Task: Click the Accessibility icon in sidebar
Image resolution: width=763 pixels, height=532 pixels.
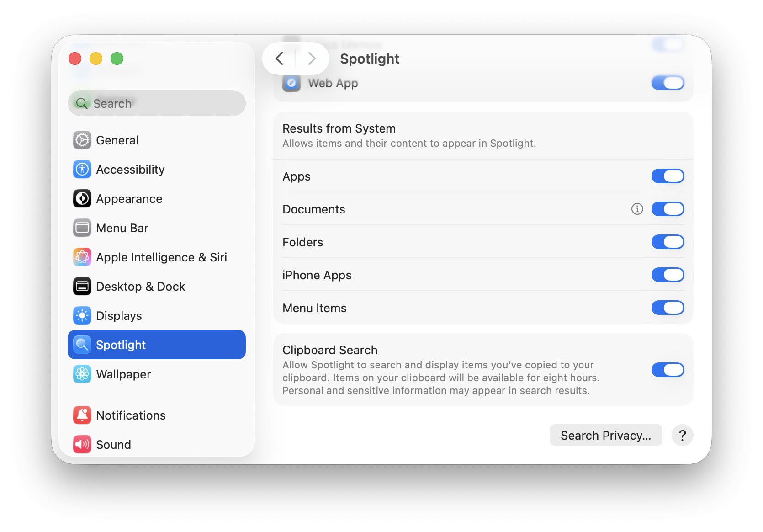Action: [82, 170]
